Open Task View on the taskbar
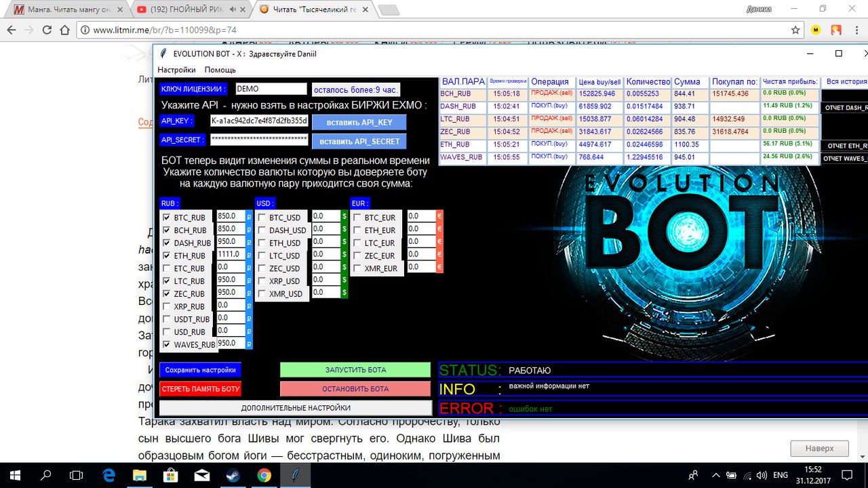Image resolution: width=868 pixels, height=488 pixels. (77, 475)
